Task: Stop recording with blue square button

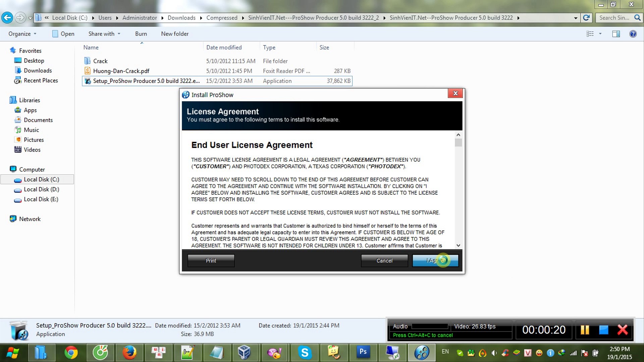Action: tap(604, 330)
